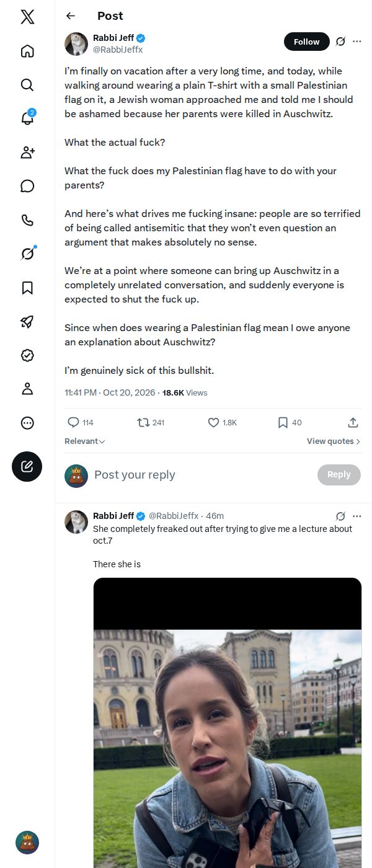Open Verified badge sidebar icon

(x=27, y=355)
